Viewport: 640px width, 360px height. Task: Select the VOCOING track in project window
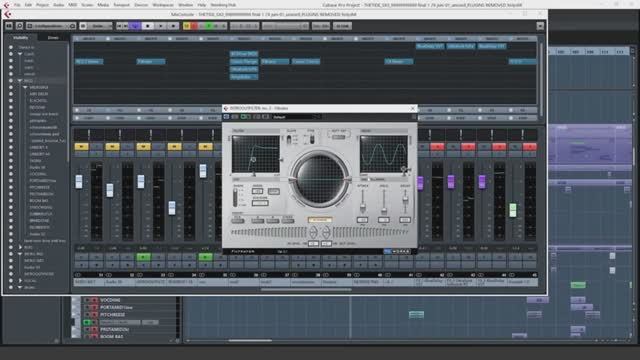[x=110, y=300]
